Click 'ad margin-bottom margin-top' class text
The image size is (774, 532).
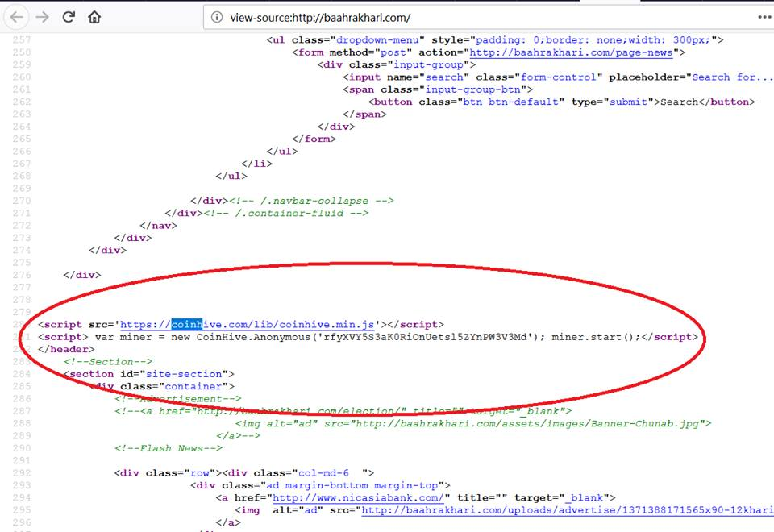coord(352,485)
